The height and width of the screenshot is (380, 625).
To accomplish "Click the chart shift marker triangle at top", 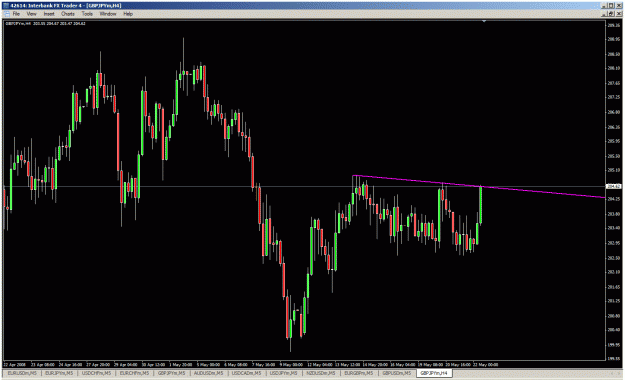I will point(484,21).
